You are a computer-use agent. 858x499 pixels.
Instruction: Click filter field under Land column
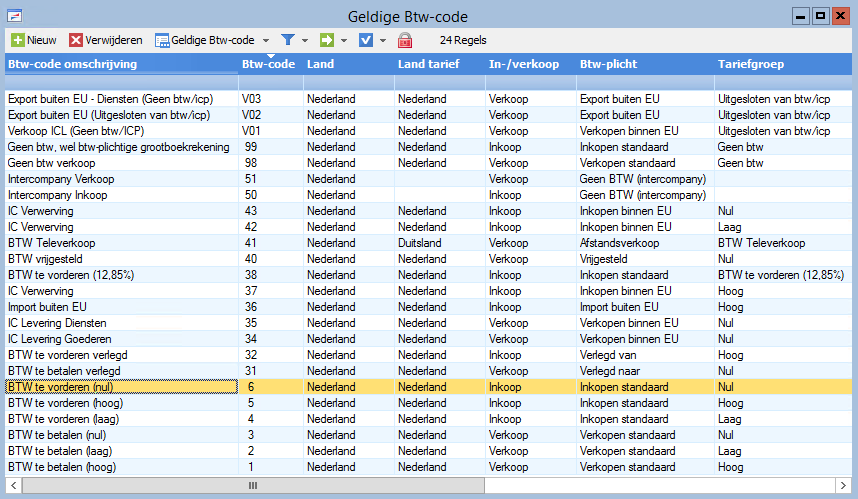click(x=349, y=83)
